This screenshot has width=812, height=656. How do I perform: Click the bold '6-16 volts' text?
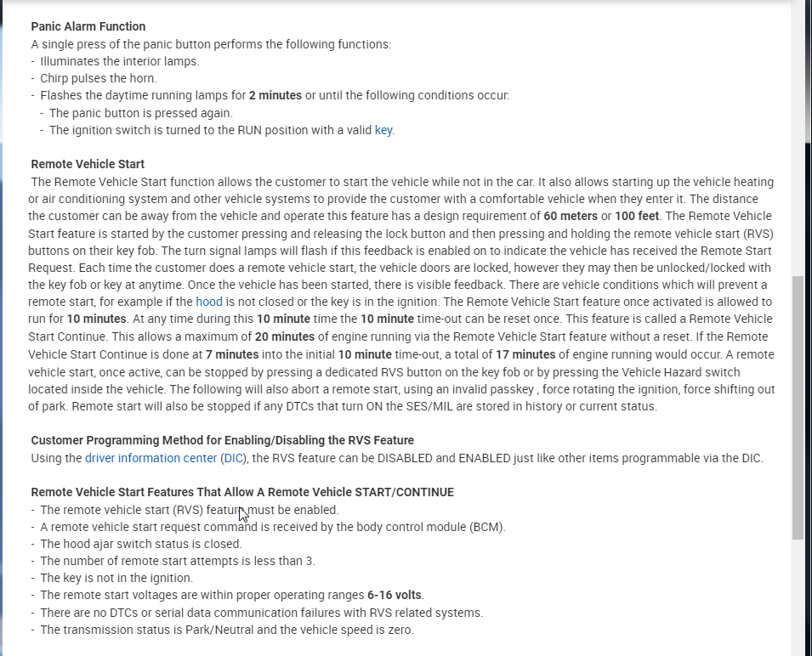click(395, 595)
